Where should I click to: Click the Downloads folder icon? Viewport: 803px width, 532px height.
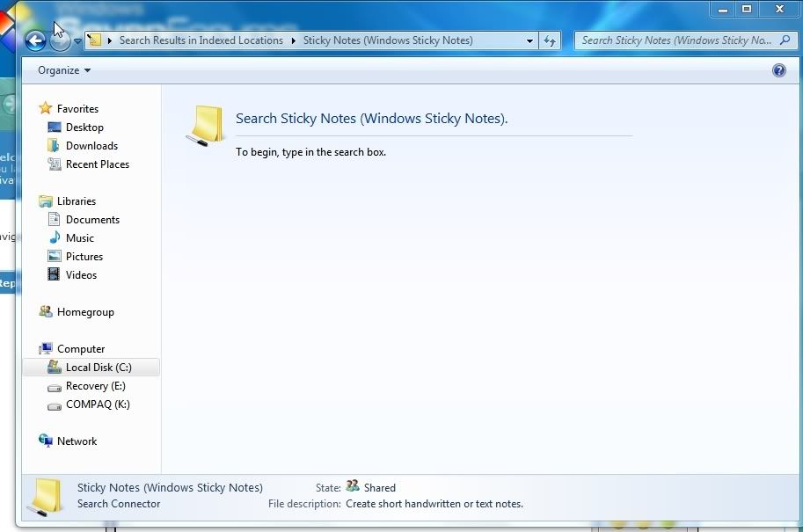tap(54, 145)
